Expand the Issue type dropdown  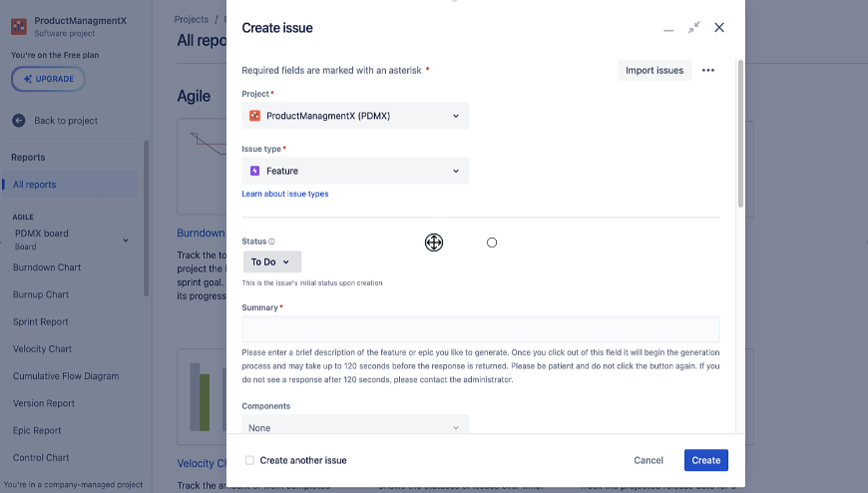[355, 171]
